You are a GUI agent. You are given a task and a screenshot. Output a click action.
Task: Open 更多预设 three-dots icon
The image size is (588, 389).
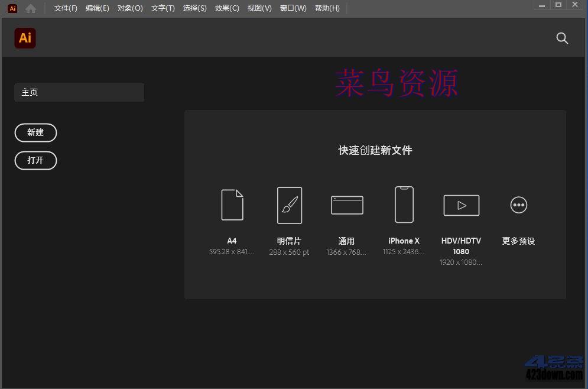[x=518, y=205]
